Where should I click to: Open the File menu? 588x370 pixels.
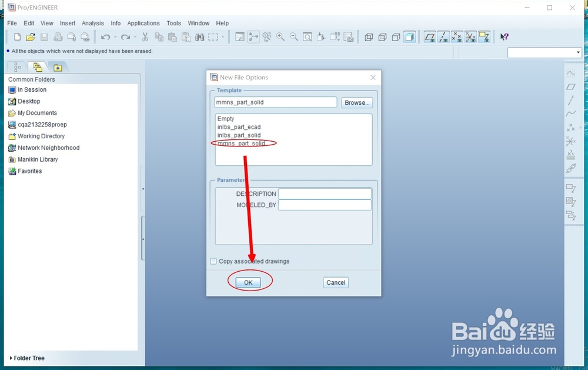pyautogui.click(x=12, y=24)
